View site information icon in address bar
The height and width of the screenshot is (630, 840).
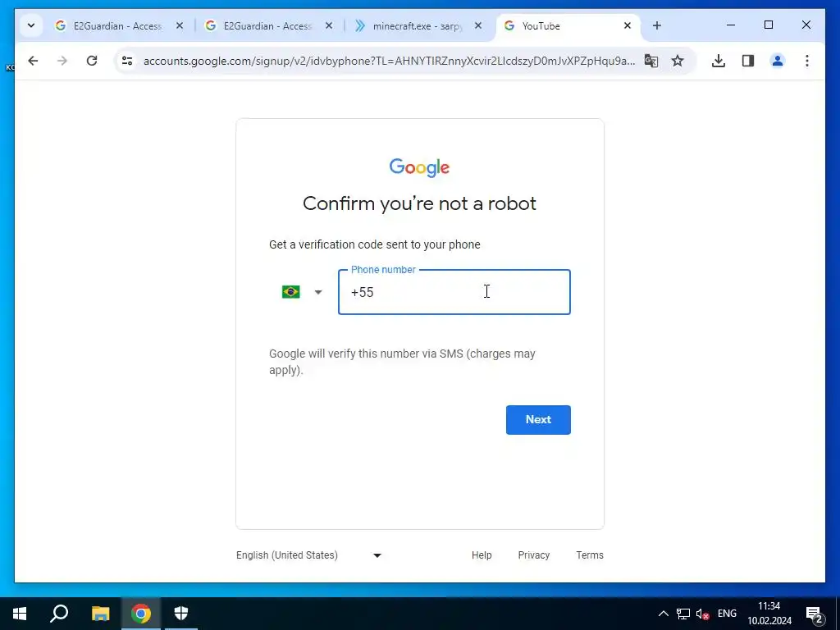(x=127, y=61)
